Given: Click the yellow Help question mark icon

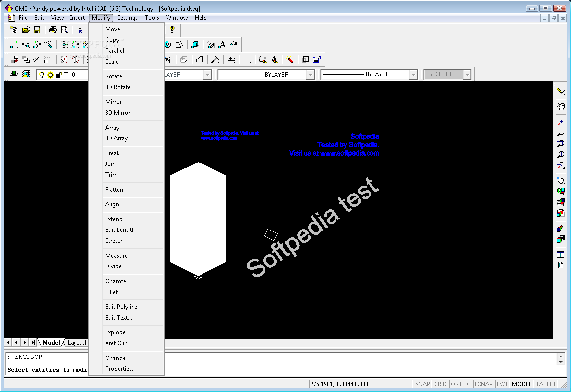Looking at the screenshot, I should tap(172, 30).
